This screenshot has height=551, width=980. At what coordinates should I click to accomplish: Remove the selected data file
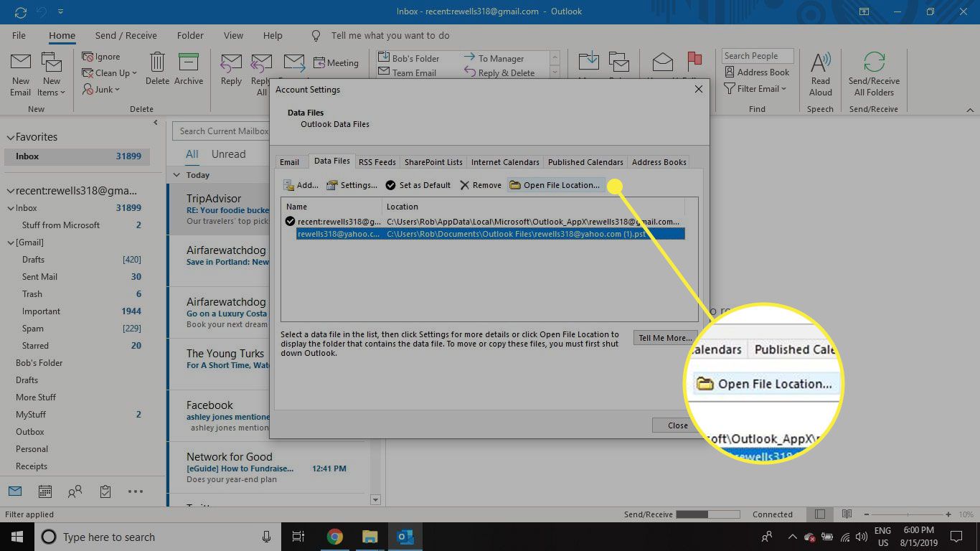481,185
